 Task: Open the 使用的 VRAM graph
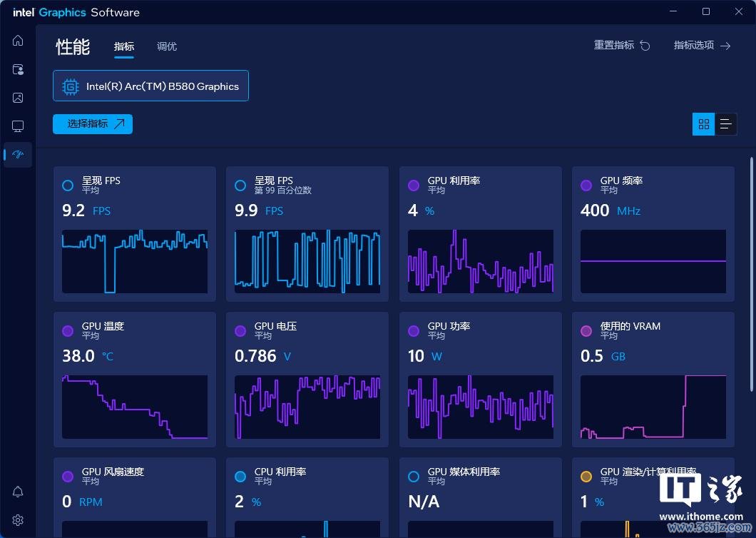[x=653, y=407]
